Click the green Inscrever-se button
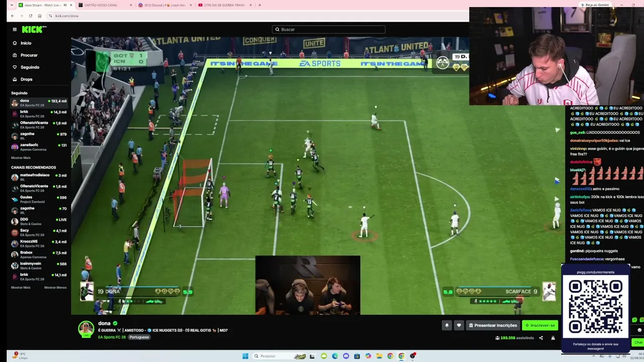 click(540, 325)
